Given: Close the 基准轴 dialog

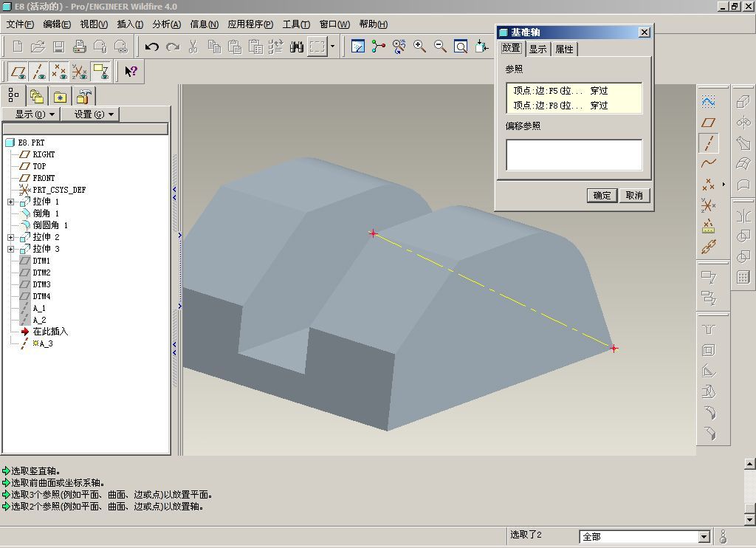Looking at the screenshot, I should (x=644, y=32).
